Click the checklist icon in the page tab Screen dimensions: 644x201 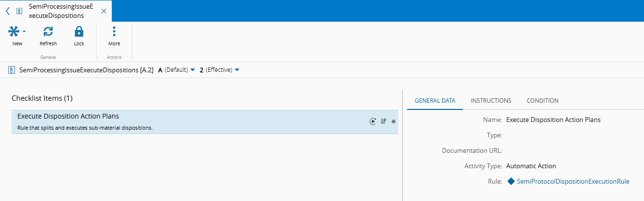click(x=19, y=11)
